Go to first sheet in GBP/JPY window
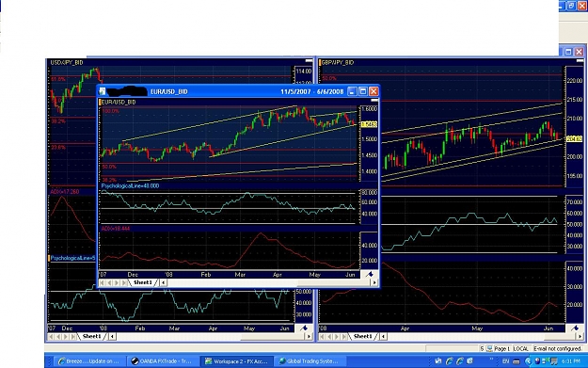This screenshot has width=588, height=368. 322,337
